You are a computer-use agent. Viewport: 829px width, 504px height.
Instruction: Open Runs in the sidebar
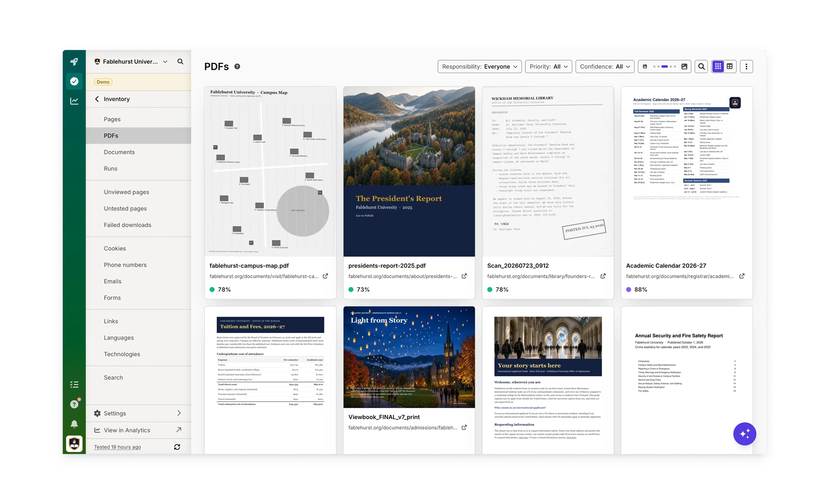(x=138, y=168)
